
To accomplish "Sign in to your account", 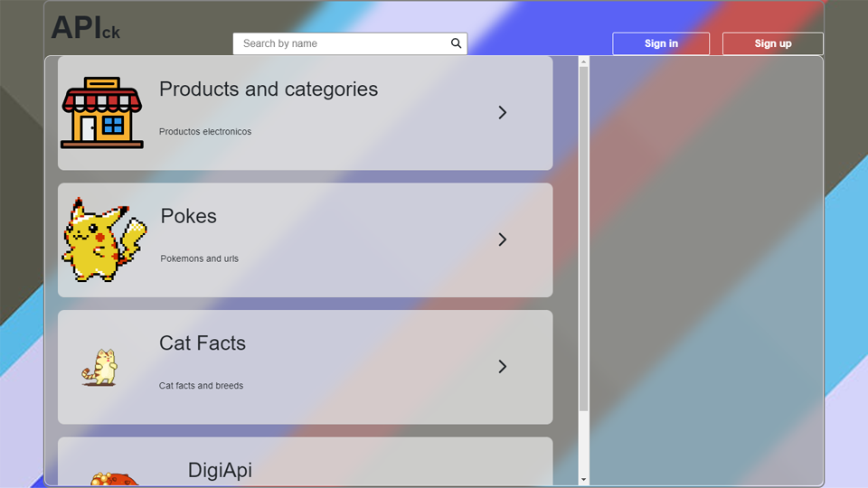I will pyautogui.click(x=661, y=43).
